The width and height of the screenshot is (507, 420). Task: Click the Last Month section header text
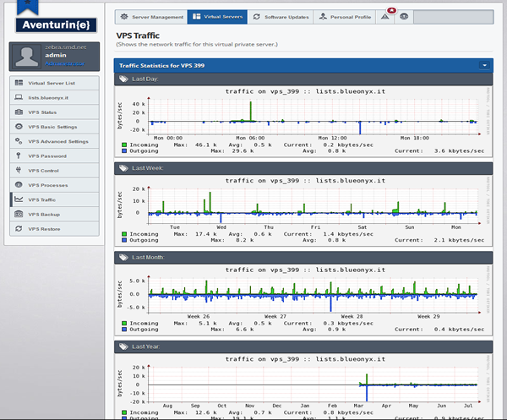[148, 258]
